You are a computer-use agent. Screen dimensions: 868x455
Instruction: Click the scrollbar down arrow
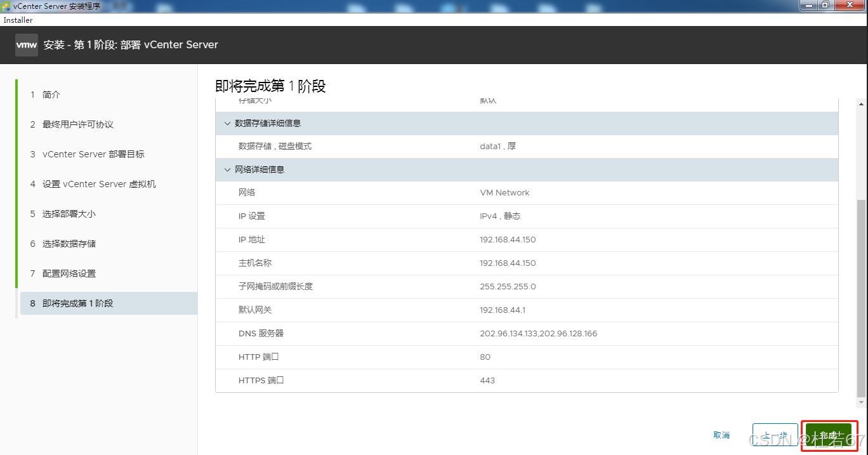(x=861, y=402)
